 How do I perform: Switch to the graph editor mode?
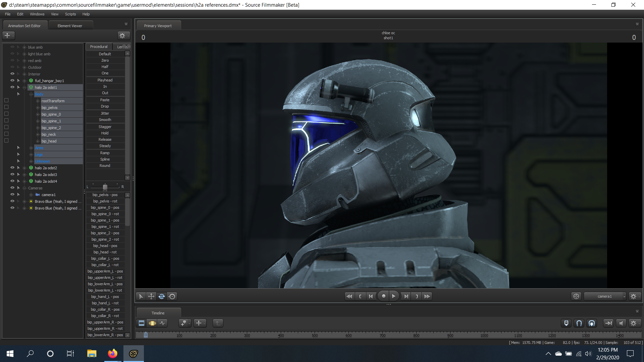[163, 323]
